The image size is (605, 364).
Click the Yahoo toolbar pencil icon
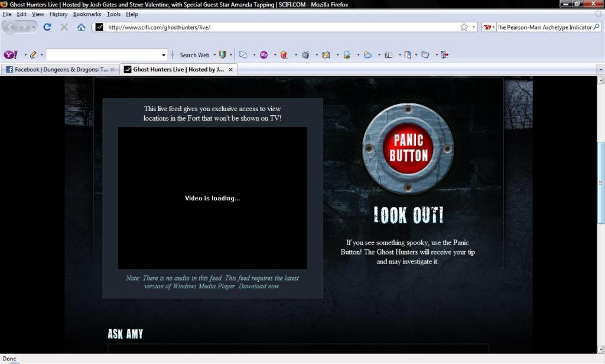[33, 55]
